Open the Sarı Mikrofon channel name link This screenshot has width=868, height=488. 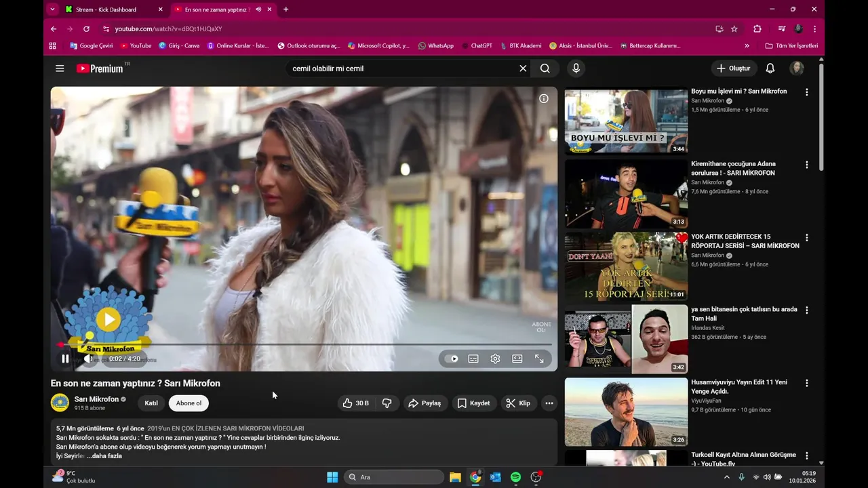[x=96, y=399]
